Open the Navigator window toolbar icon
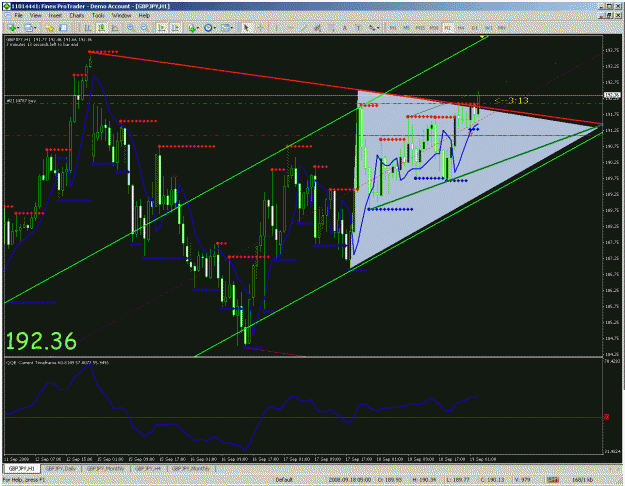This screenshot has width=625, height=486. [63, 28]
